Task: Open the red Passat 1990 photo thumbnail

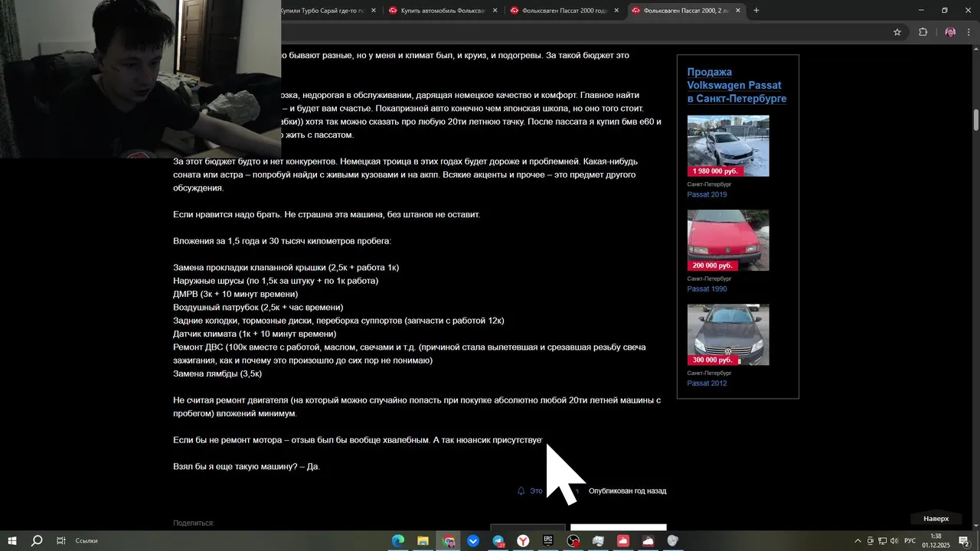Action: click(x=728, y=240)
